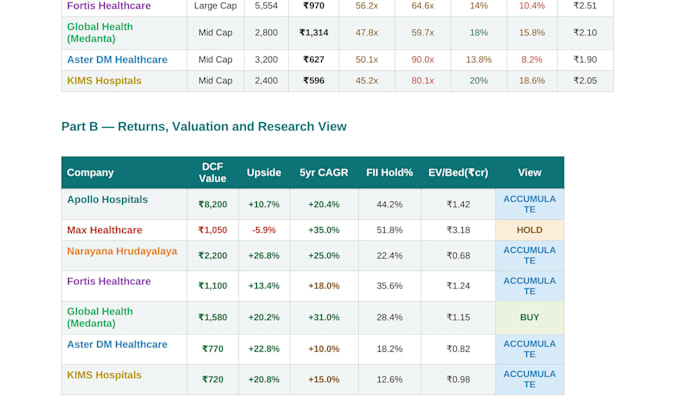Click the +10.0% CAGR cell
Viewport: 680px width, 409px height.
point(324,349)
